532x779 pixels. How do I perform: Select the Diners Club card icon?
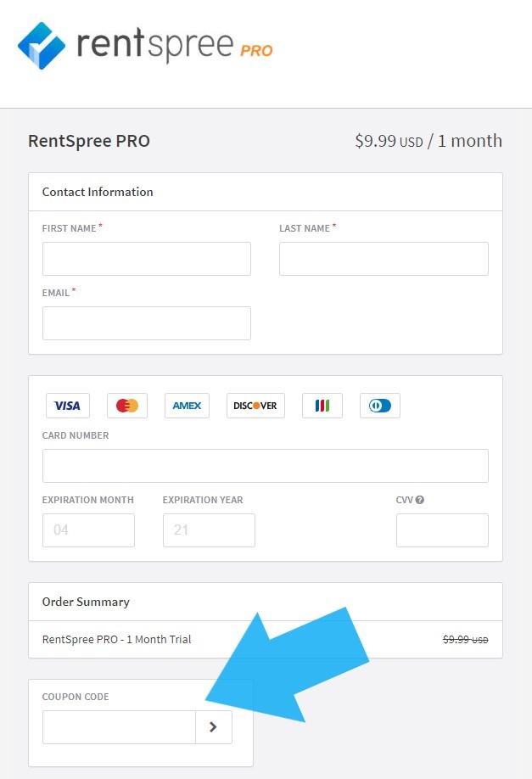click(379, 406)
